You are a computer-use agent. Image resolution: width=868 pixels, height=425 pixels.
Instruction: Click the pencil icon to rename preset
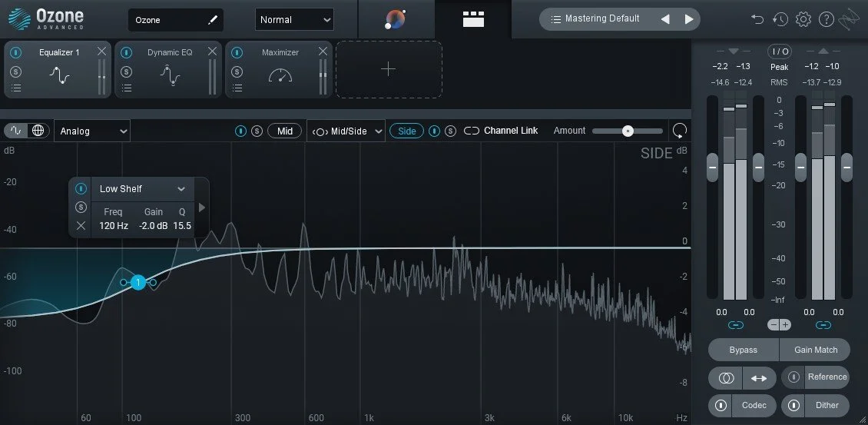click(213, 20)
